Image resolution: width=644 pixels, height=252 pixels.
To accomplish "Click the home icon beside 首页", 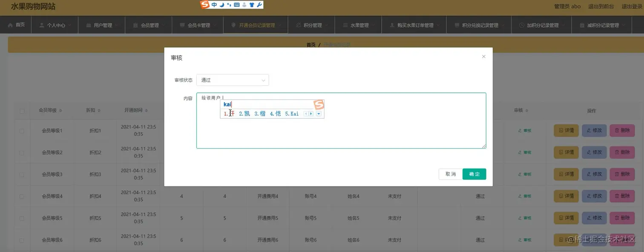I will tap(10, 25).
